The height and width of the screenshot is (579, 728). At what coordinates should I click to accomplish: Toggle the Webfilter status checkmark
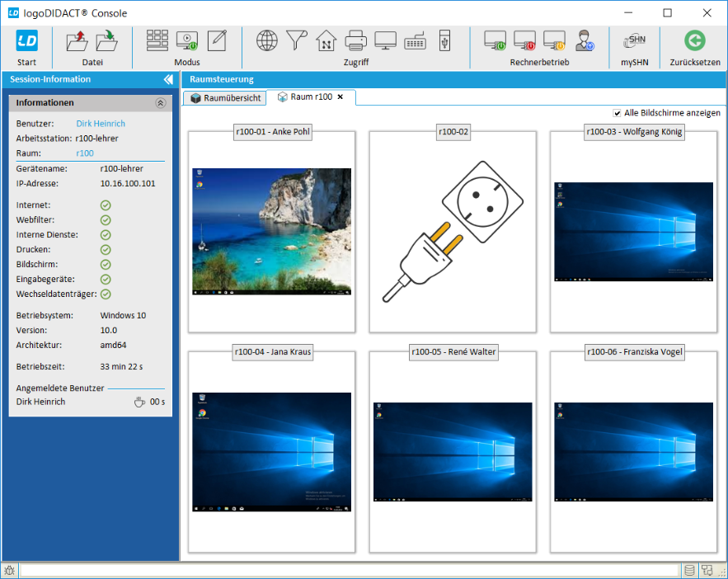pyautogui.click(x=106, y=220)
